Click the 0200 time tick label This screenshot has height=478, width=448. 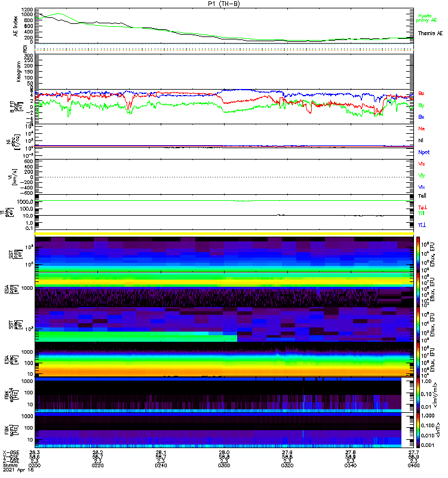[35, 465]
